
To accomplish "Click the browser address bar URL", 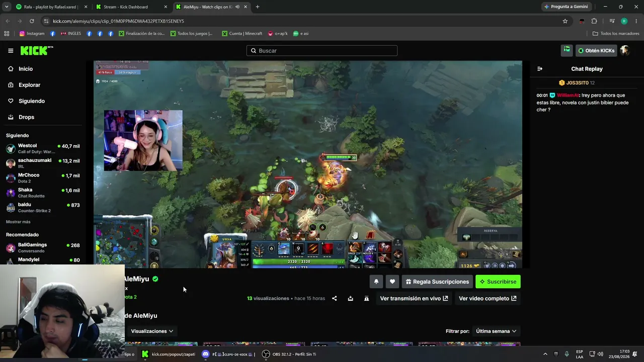I will tap(118, 21).
